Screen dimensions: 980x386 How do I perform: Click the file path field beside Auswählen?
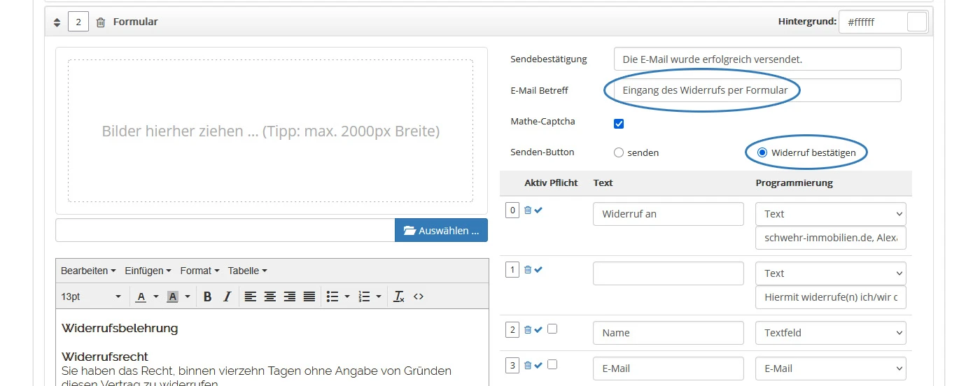click(225, 230)
